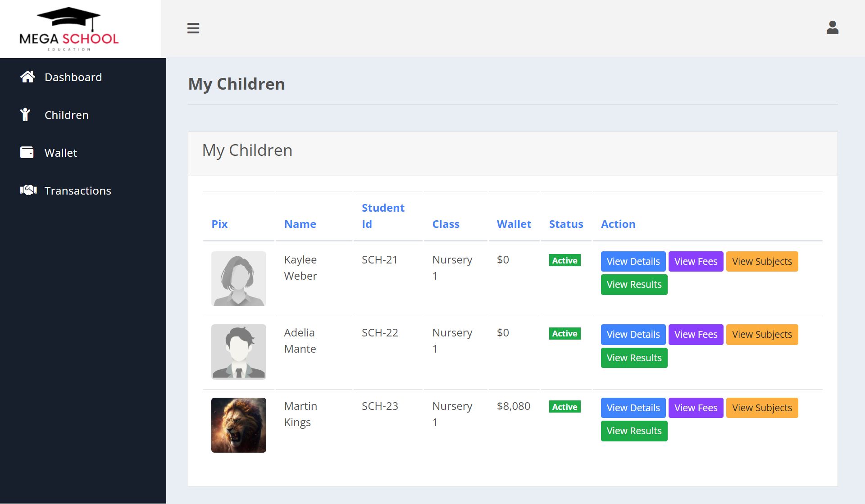View Subjects for Martin Kings
Viewport: 865px width, 504px height.
click(x=761, y=408)
